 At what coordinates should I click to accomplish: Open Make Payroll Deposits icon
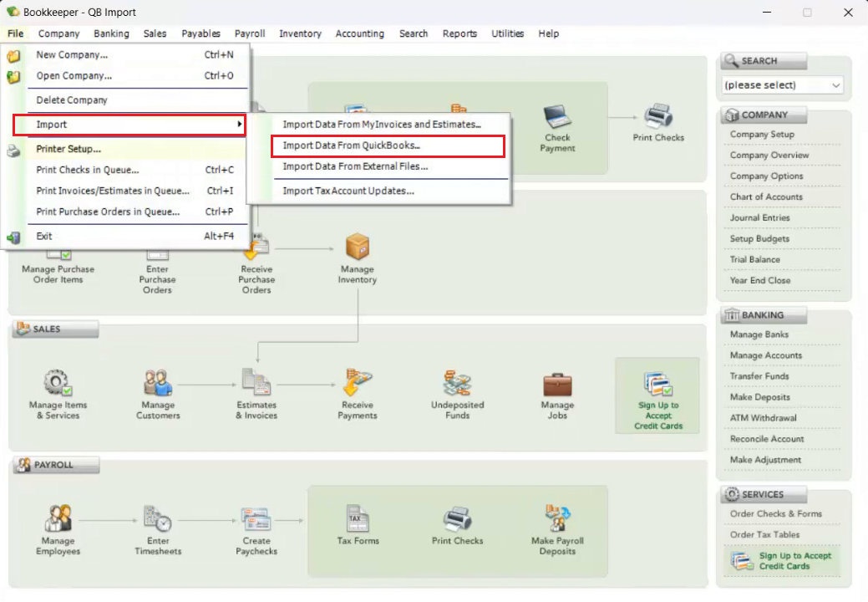[x=557, y=518]
